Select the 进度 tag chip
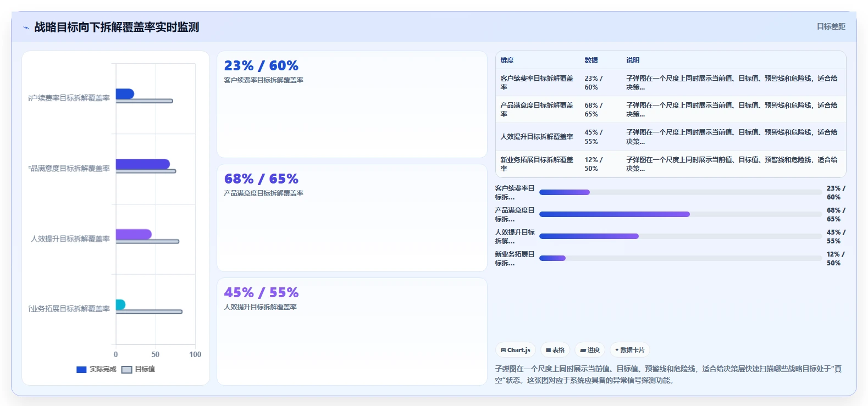Viewport: 868px width, 406px height. 590,350
